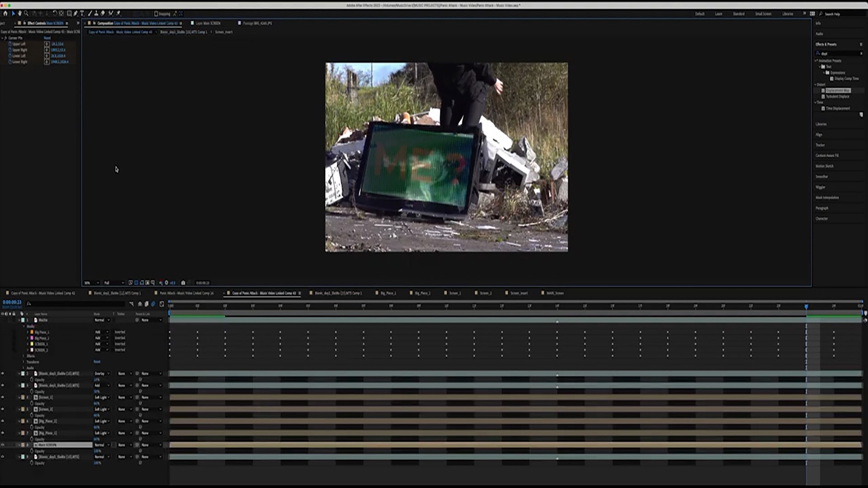The width and height of the screenshot is (868, 488).
Task: Open blend mode dropdown showing Overlay
Action: [x=102, y=374]
